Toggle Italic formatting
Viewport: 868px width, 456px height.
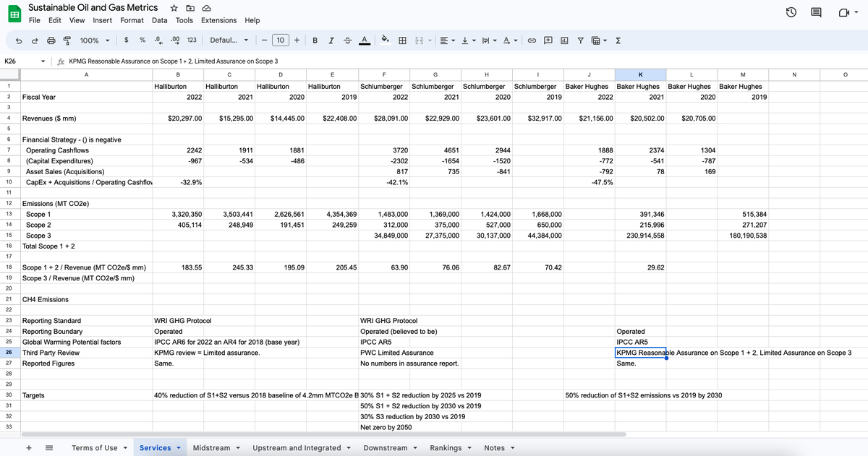pos(331,41)
